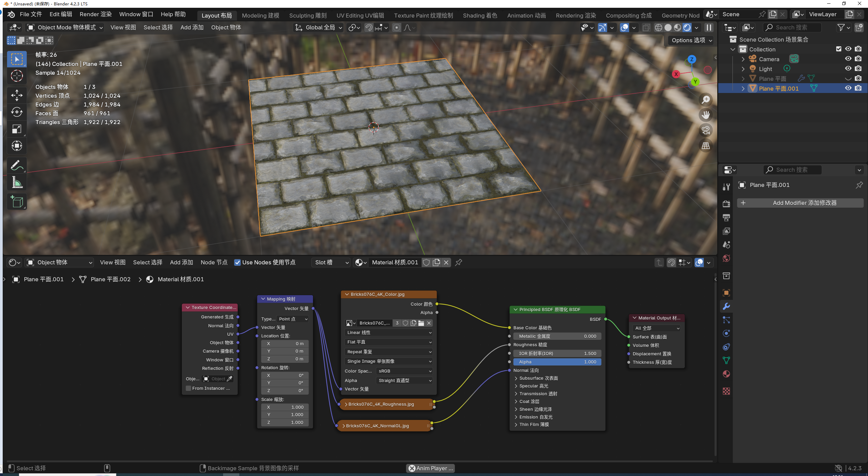Open the Render properties tab icon
The image size is (868, 476).
click(x=726, y=204)
